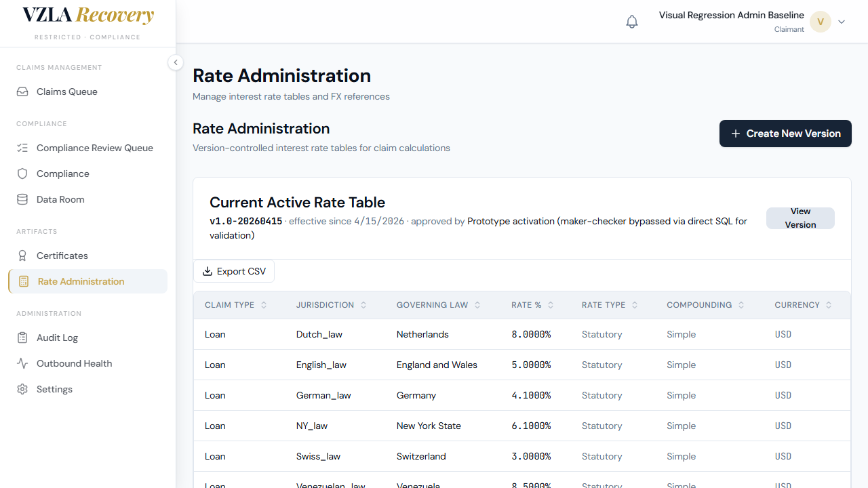The height and width of the screenshot is (488, 868).
Task: Click the 3.0000% rate value
Action: pyautogui.click(x=531, y=456)
